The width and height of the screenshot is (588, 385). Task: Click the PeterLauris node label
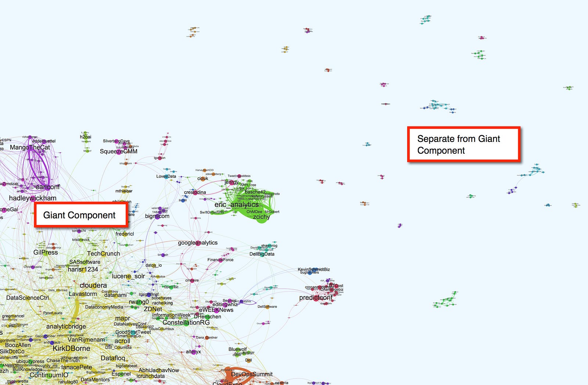pyautogui.click(x=53, y=313)
